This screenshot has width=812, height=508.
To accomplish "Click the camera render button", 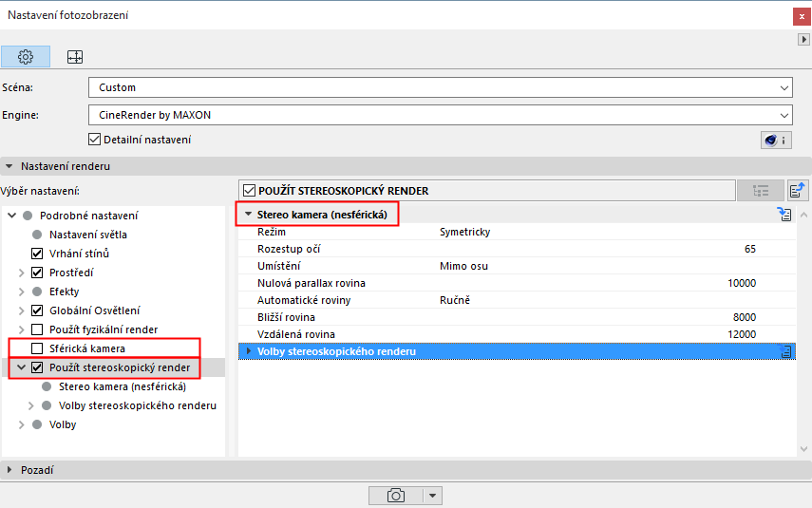I will tap(396, 496).
